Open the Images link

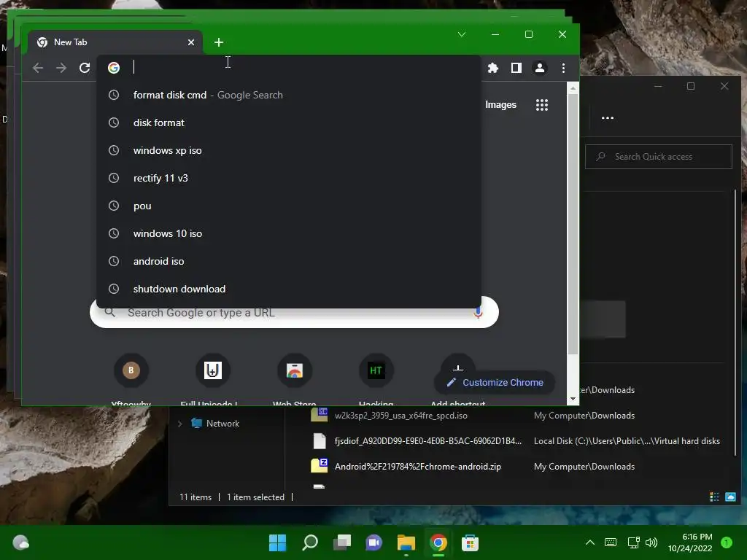click(500, 105)
